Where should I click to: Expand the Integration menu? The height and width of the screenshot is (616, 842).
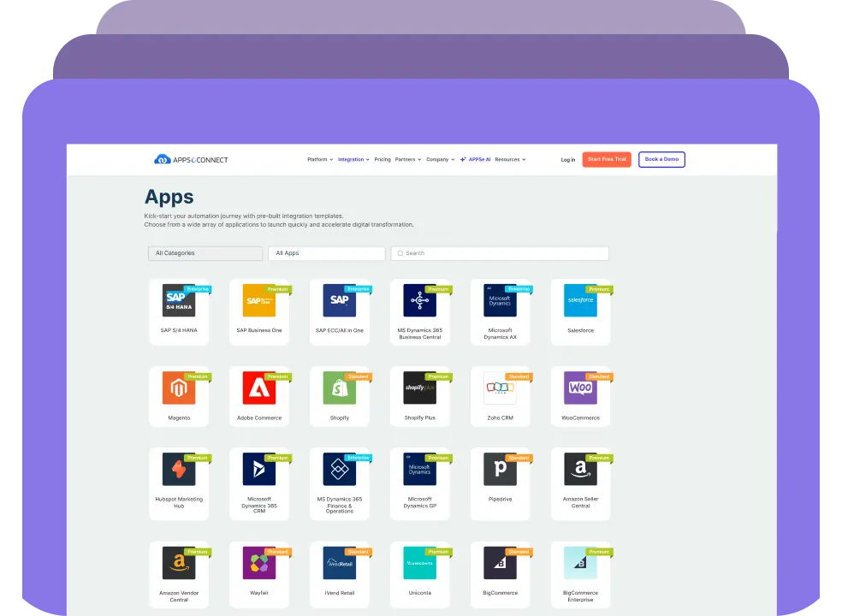tap(353, 159)
